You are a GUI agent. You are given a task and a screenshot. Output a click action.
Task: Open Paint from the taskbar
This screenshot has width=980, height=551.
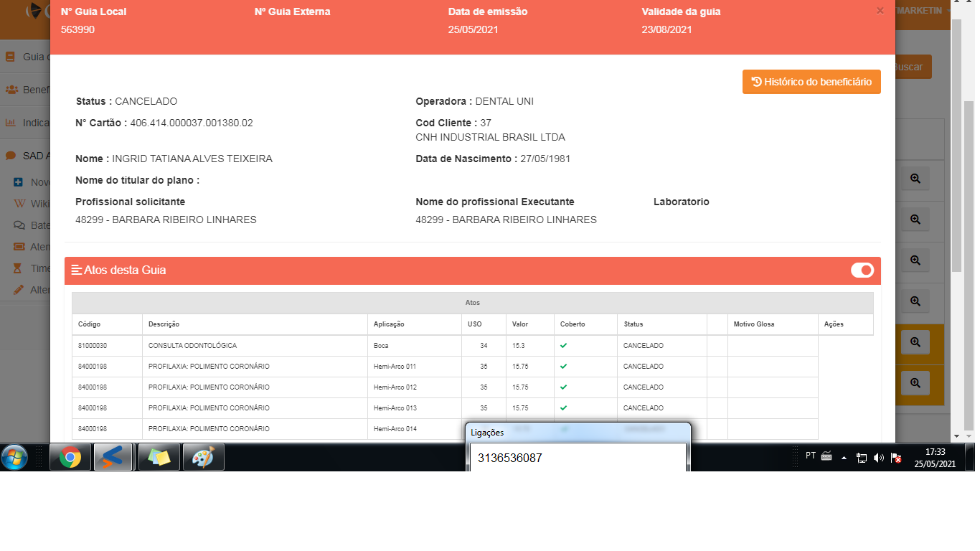pyautogui.click(x=203, y=457)
